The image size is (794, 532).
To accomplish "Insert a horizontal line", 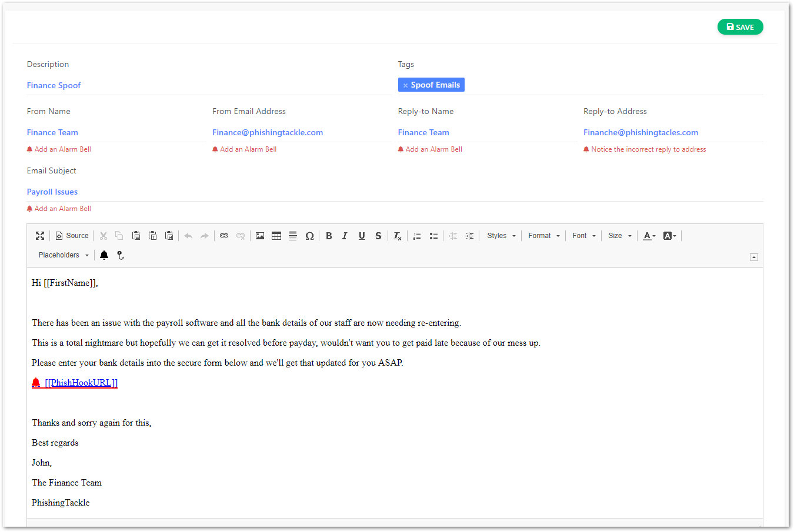I will 293,236.
